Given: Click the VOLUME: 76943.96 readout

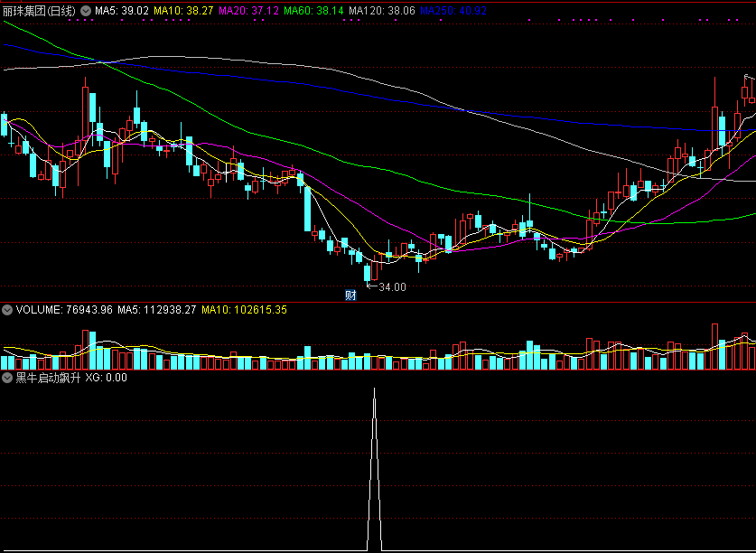Looking at the screenshot, I should 64,310.
